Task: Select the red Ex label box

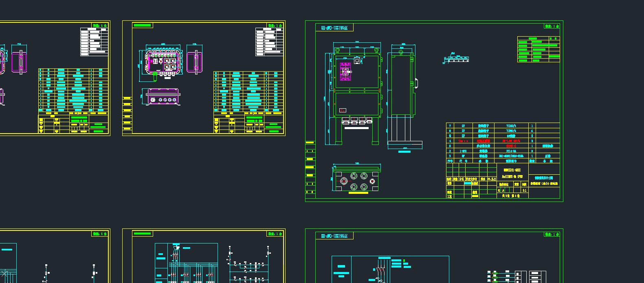Action: click(x=343, y=110)
